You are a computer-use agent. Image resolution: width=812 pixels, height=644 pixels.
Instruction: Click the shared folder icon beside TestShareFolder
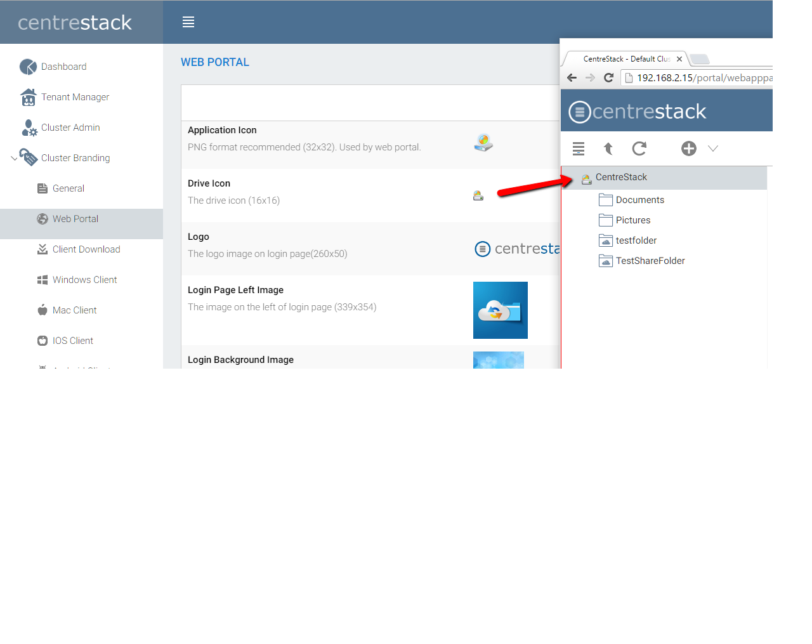tap(606, 261)
